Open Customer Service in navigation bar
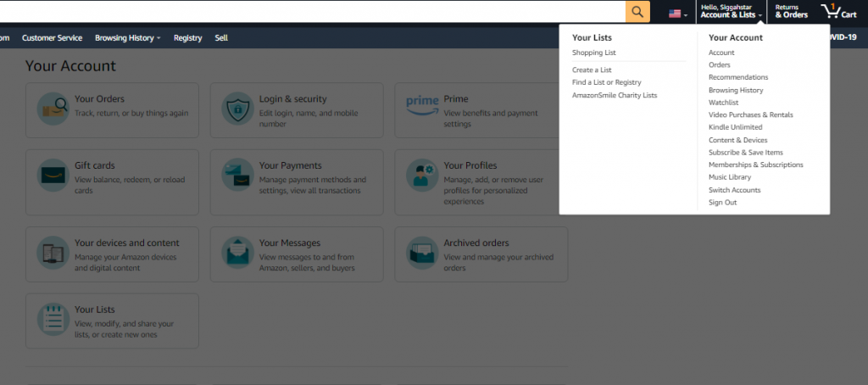This screenshot has width=868, height=385. coord(52,37)
